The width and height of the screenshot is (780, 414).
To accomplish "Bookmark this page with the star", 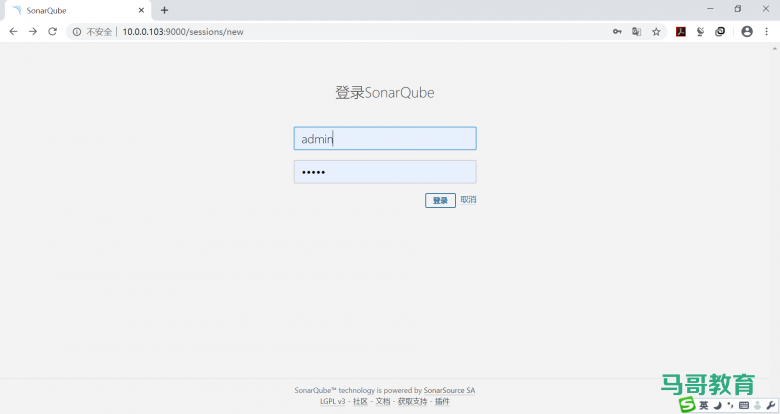I will pos(656,31).
